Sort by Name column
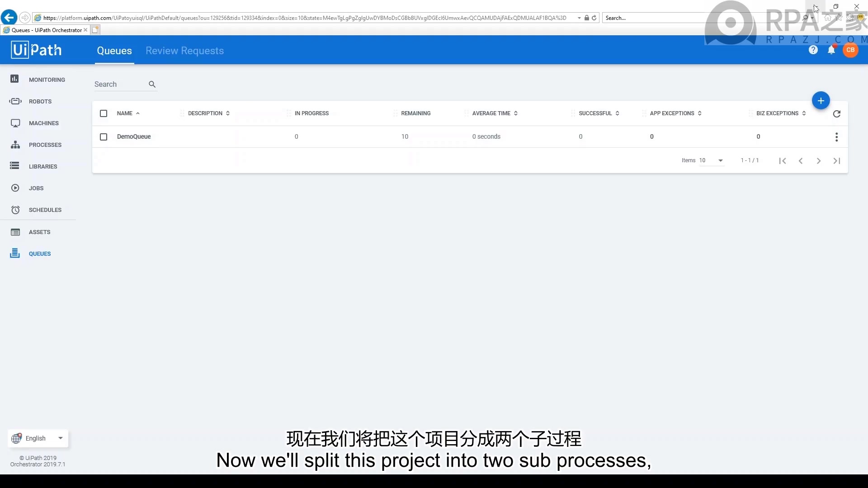Image resolution: width=868 pixels, height=488 pixels. [x=128, y=113]
